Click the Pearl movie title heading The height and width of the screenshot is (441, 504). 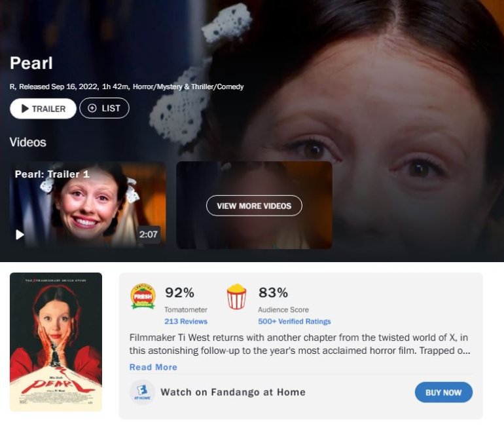(31, 63)
